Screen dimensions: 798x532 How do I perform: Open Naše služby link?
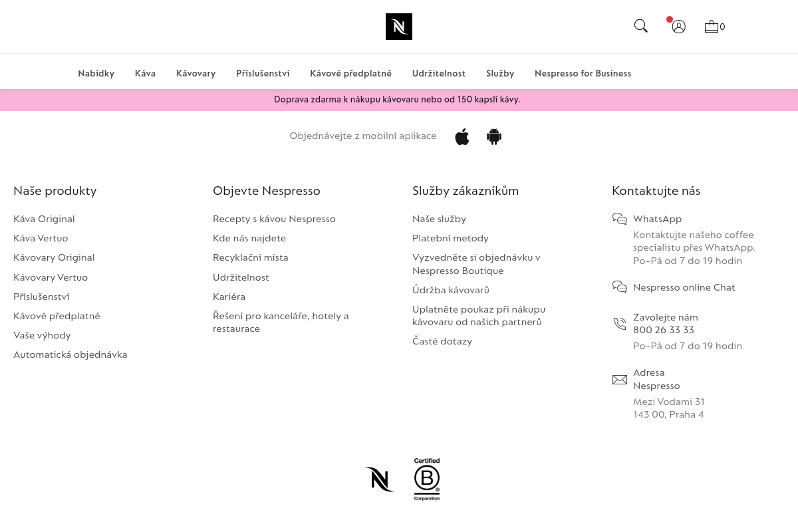439,219
